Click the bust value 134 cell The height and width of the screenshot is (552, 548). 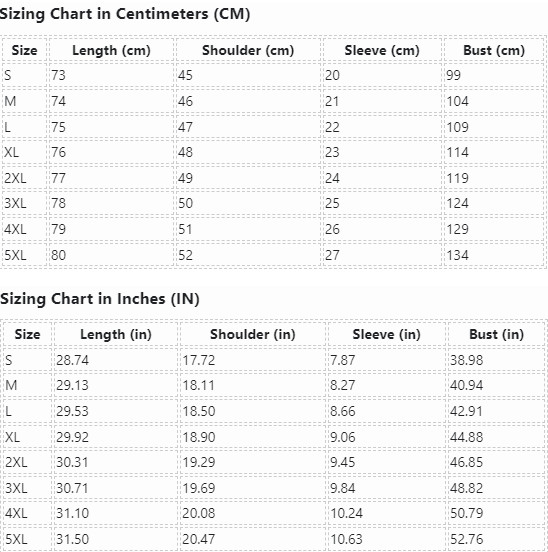point(494,255)
